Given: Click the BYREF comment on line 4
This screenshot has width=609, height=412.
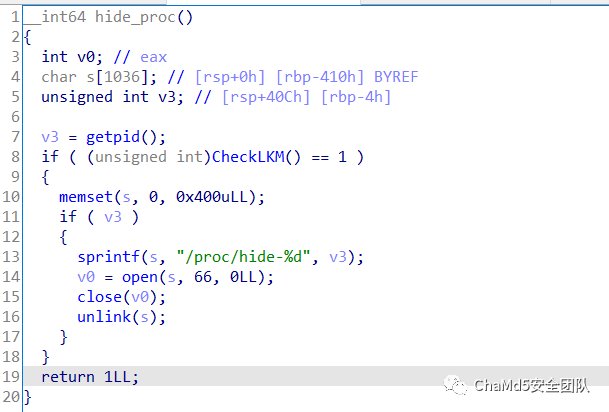Looking at the screenshot, I should [396, 77].
